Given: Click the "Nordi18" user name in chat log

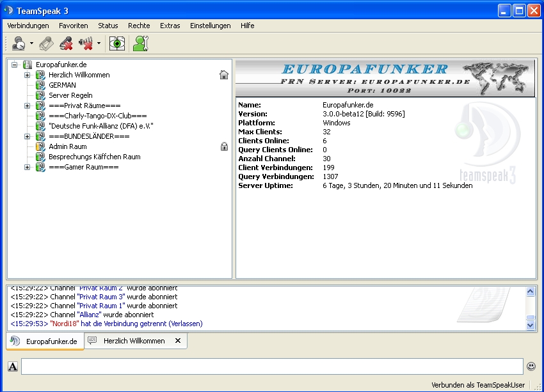Looking at the screenshot, I should (65, 324).
